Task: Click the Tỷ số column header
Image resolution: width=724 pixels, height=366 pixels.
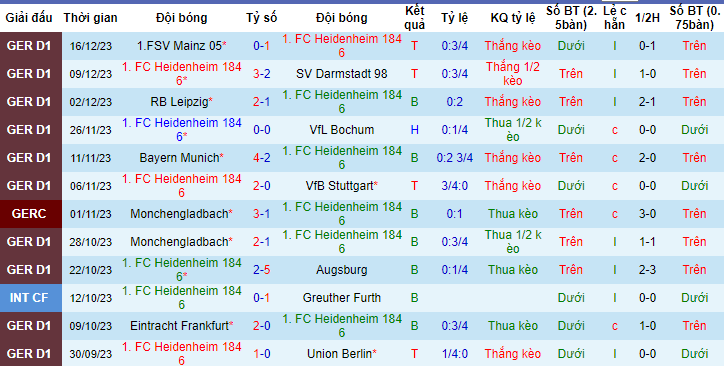Action: pyautogui.click(x=261, y=18)
